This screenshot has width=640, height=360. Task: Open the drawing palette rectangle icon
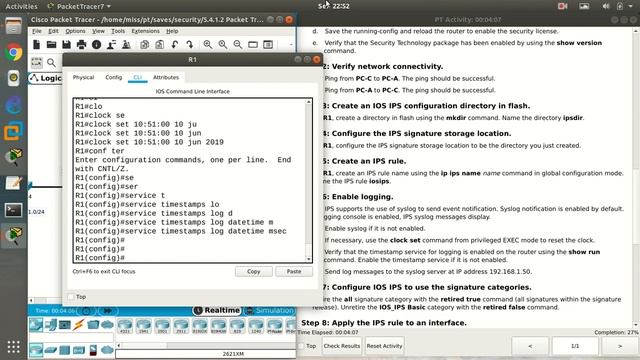coord(253,44)
